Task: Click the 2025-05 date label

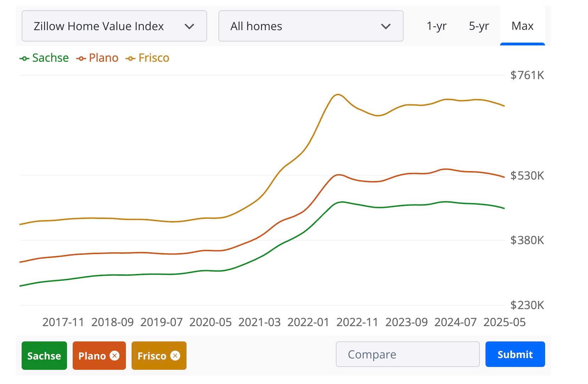Action: pos(504,322)
